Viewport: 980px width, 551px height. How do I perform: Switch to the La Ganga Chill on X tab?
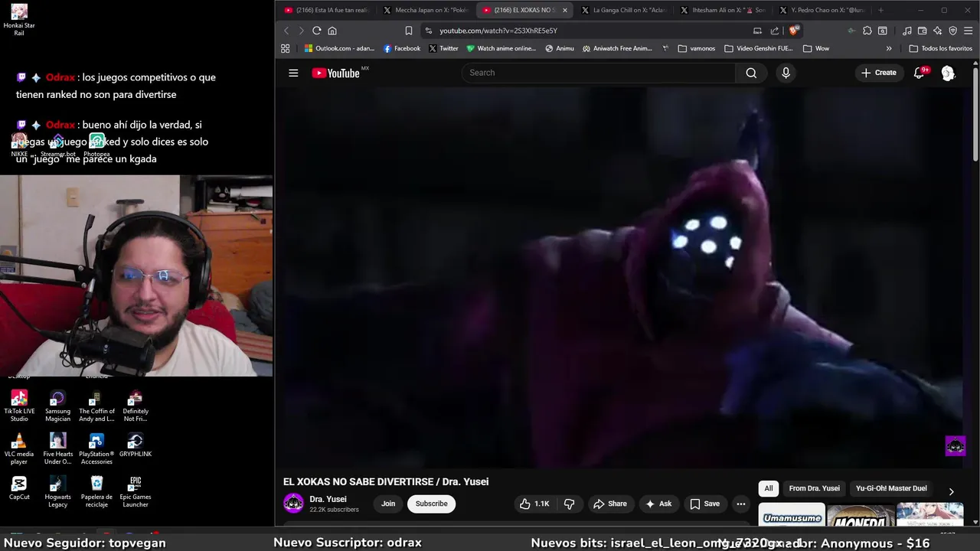[624, 10]
